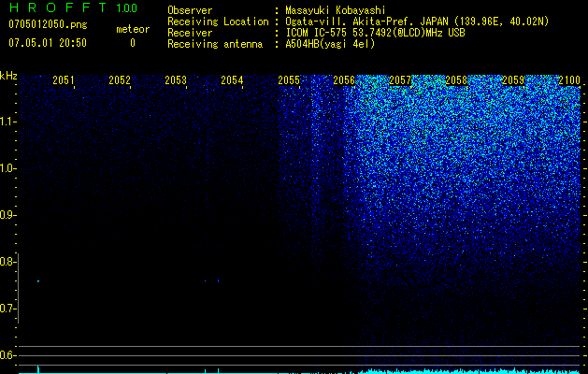Click the 1.1 kHz axis label
The image size is (588, 374).
7,122
